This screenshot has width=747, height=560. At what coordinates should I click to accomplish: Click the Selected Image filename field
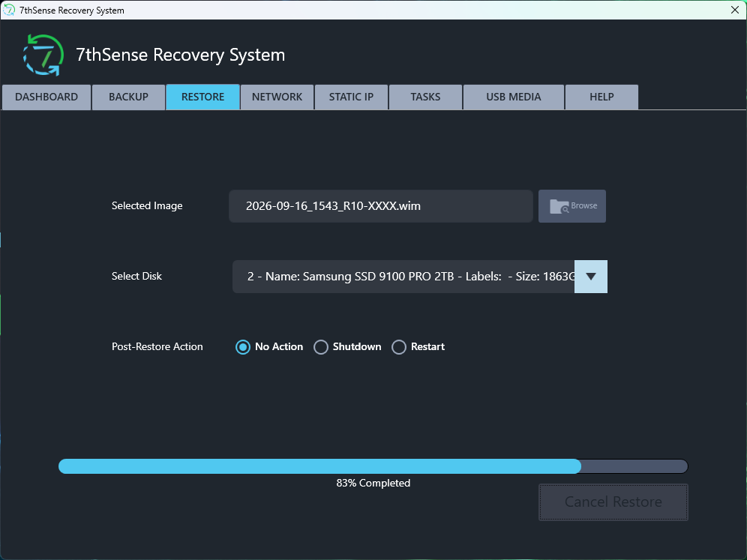tap(381, 206)
